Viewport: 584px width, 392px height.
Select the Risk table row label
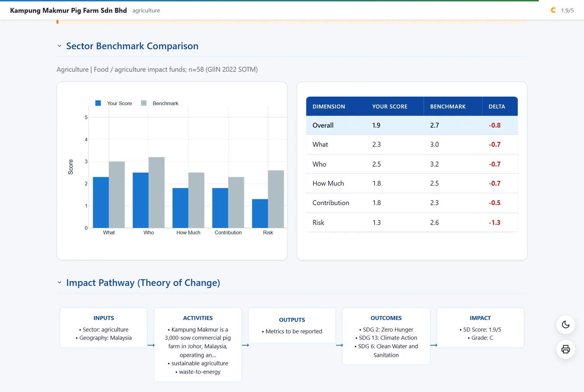(318, 223)
